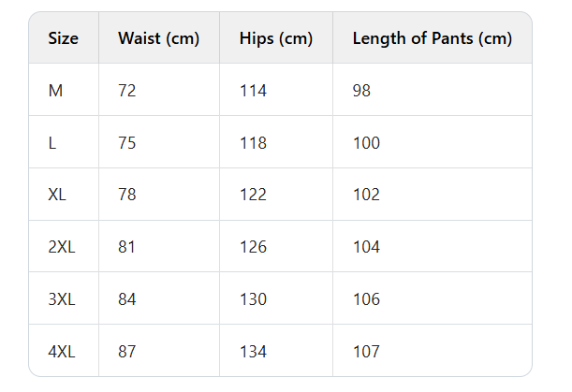Click the L size row label

pos(51,143)
